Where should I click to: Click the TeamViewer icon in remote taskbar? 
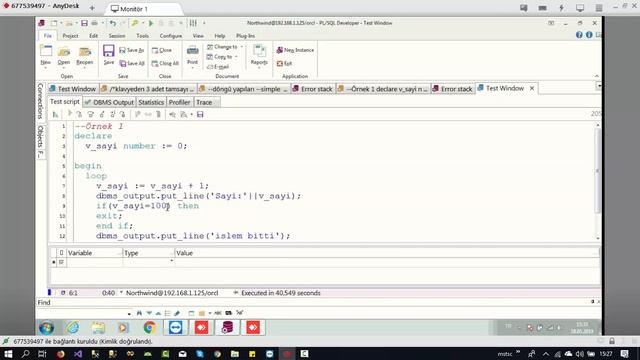point(176,327)
